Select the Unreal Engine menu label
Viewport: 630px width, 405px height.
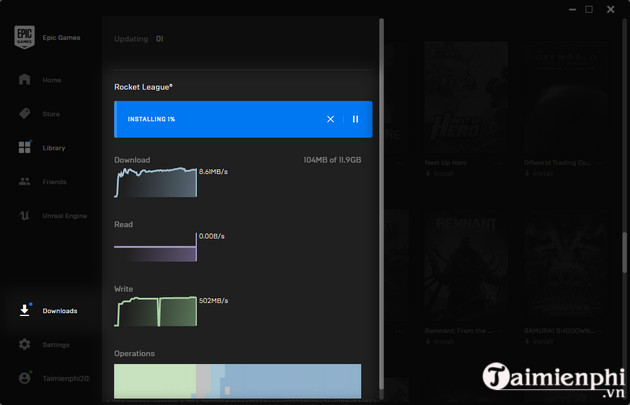pos(65,216)
